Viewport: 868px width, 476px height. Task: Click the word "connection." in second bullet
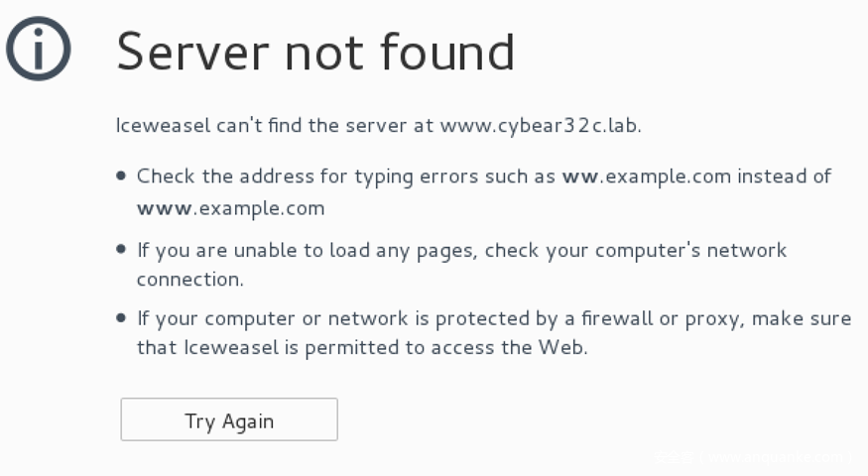coord(189,280)
